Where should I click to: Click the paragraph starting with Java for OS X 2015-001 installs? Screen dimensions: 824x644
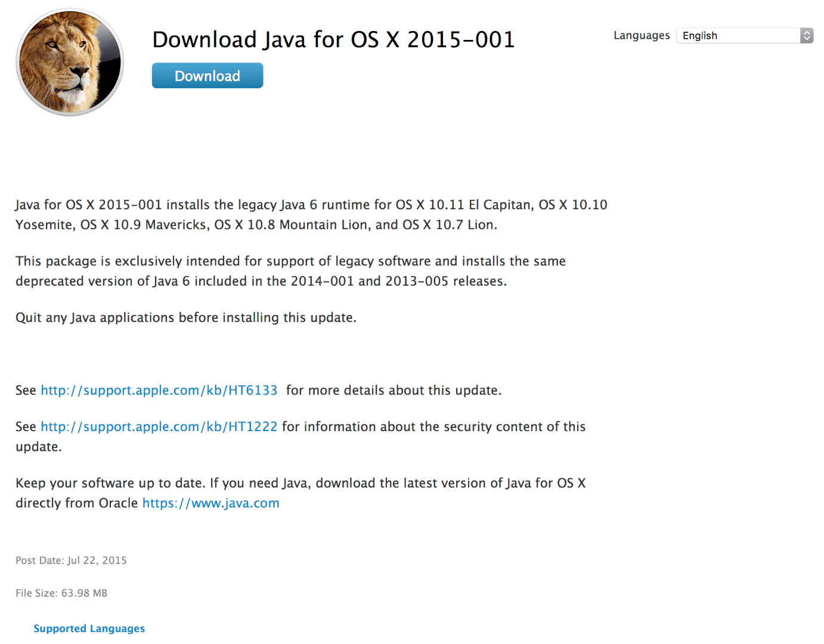(311, 215)
